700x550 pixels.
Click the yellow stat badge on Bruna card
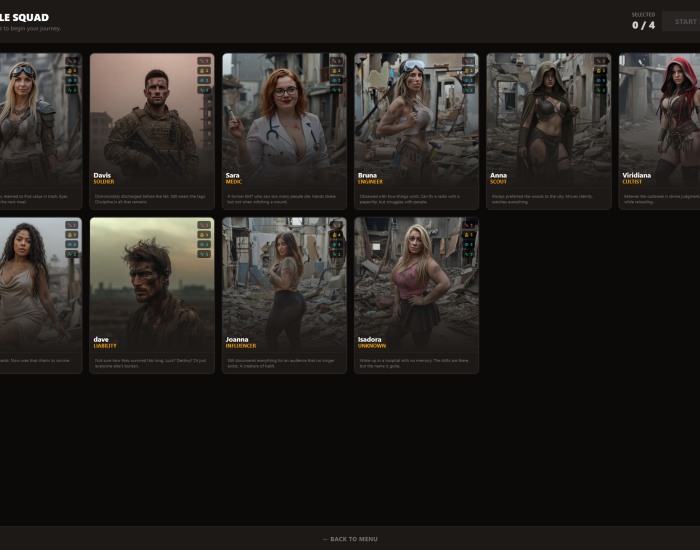[468, 71]
